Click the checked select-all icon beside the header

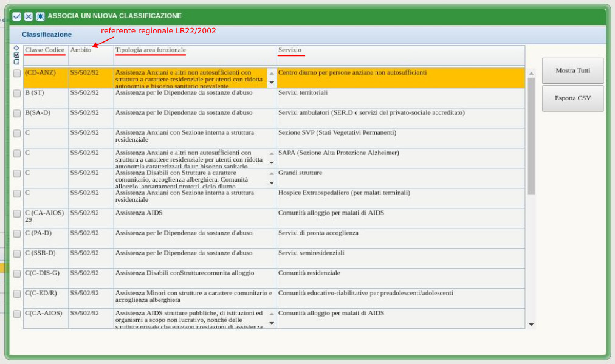pos(16,55)
